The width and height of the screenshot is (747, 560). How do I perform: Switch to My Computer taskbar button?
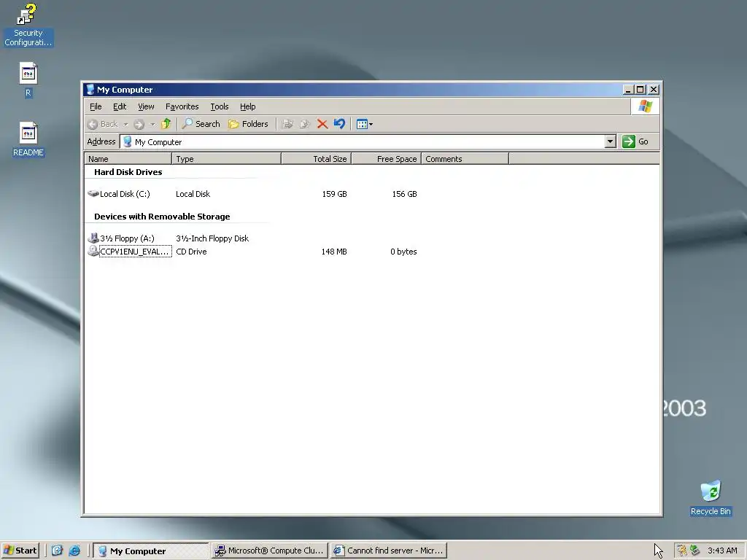150,551
